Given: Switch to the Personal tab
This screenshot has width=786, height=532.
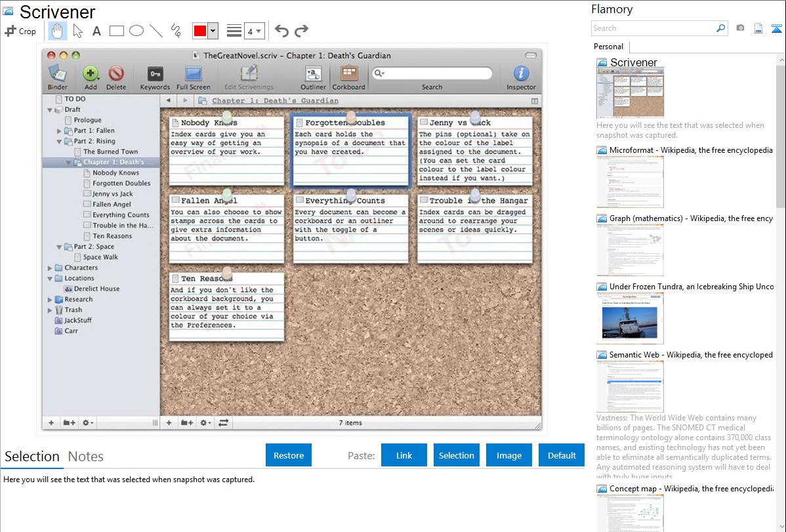Looking at the screenshot, I should (609, 47).
